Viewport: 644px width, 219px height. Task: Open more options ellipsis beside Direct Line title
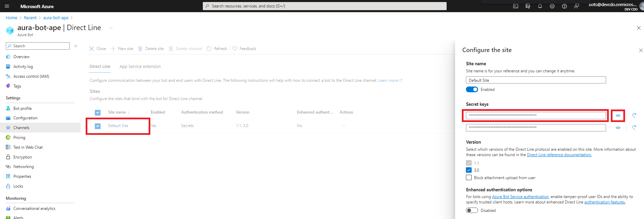point(111,28)
